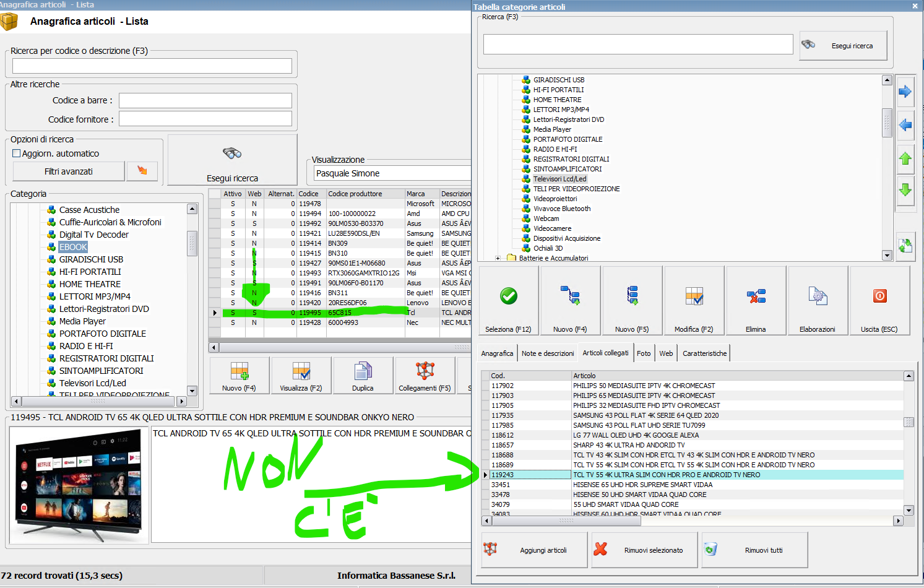This screenshot has height=588, width=924.
Task: Select Ochiali 3D category
Action: (x=548, y=248)
